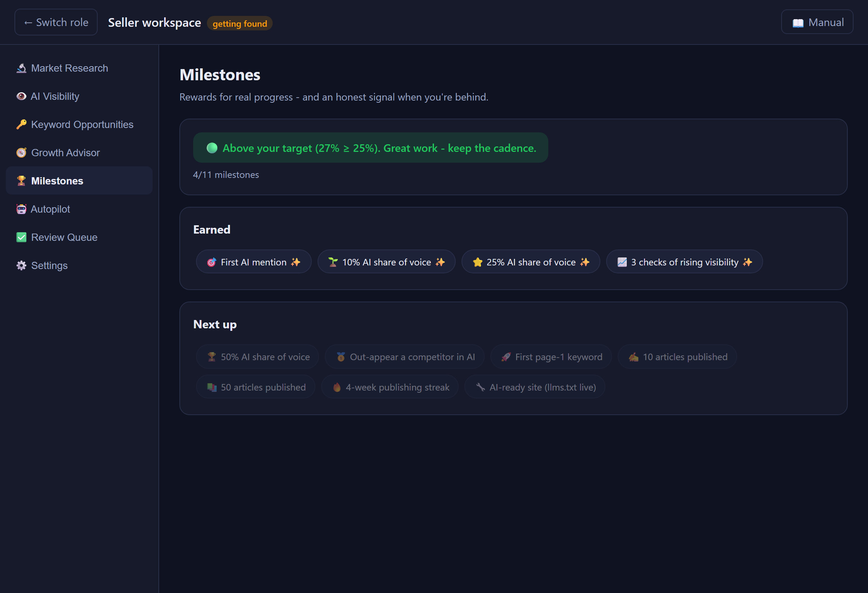
Task: Click the microscope icon beside Market Research
Action: click(21, 68)
